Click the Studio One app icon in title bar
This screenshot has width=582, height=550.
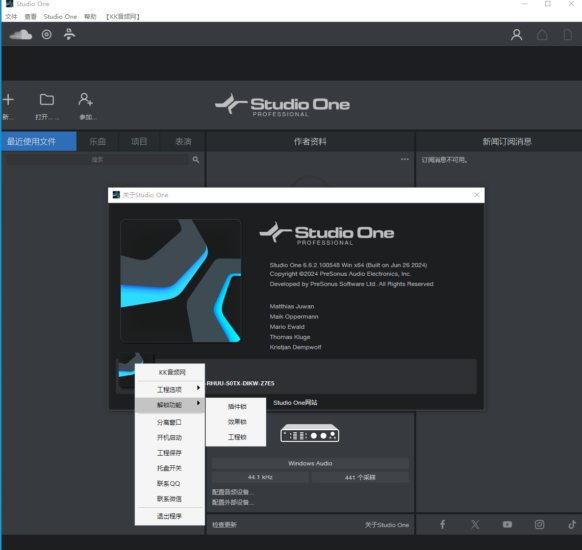[9, 4]
